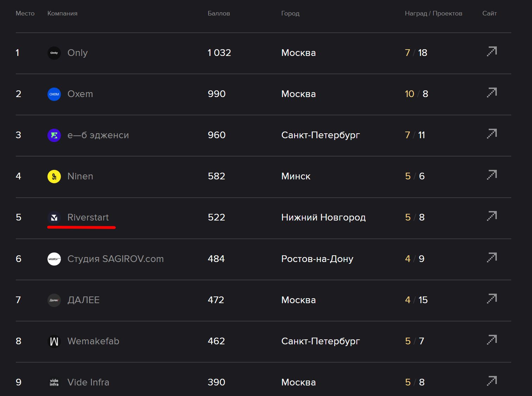This screenshot has width=532, height=396.
Task: Click the Место column header
Action: (x=25, y=13)
